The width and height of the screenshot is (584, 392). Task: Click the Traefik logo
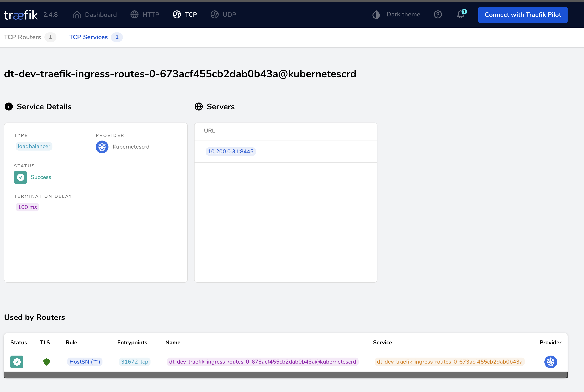[21, 15]
